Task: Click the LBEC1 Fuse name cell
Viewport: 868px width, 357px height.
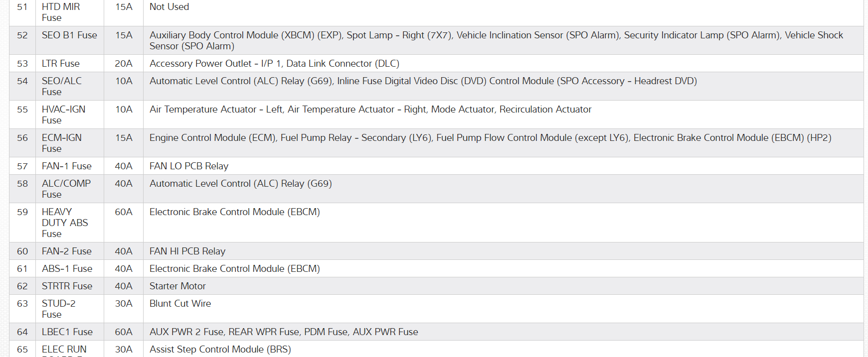Action: tap(67, 332)
